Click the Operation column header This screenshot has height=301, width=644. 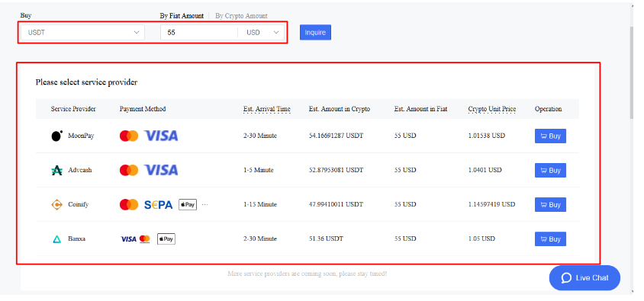pos(549,109)
